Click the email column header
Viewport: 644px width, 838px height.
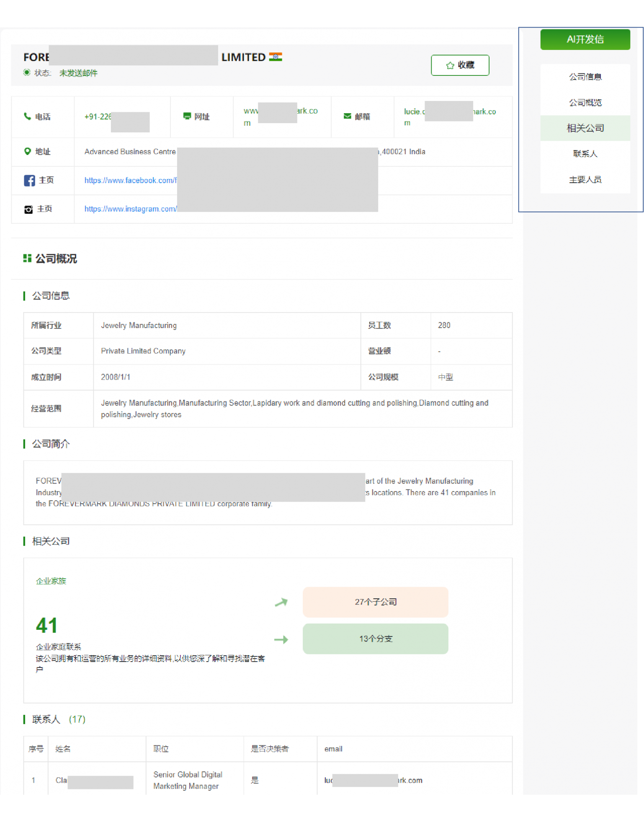333,749
